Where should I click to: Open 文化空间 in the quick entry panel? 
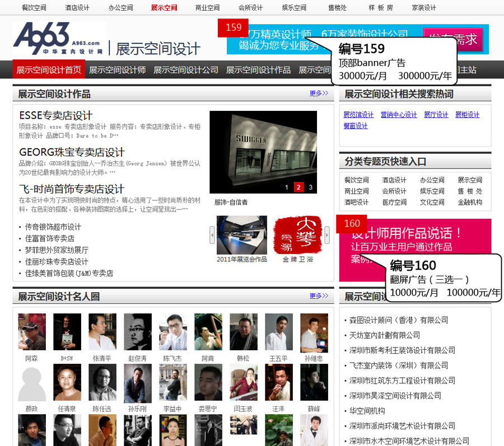432,202
